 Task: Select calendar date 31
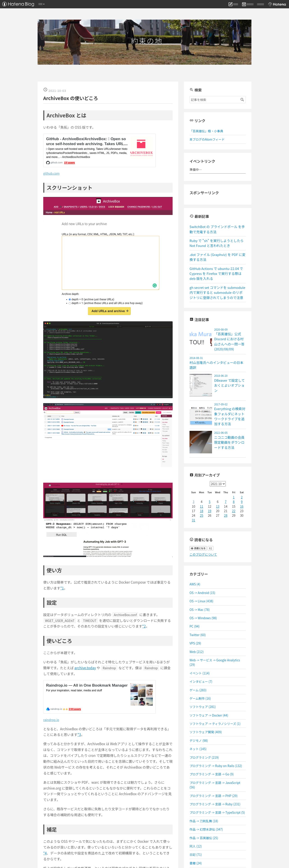pos(193,520)
